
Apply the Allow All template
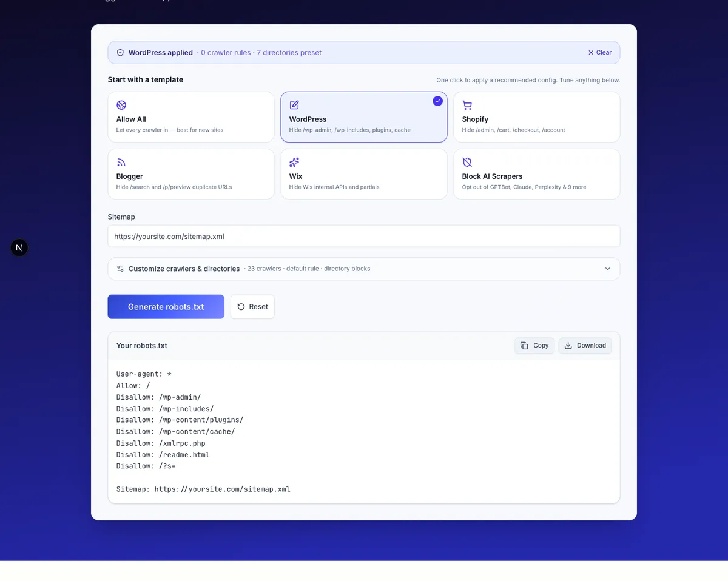click(x=191, y=117)
